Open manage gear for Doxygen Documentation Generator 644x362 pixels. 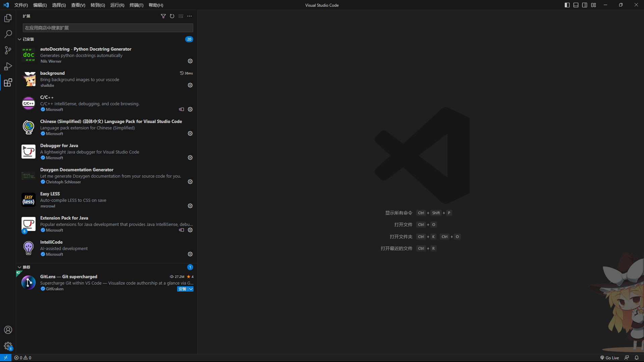[190, 182]
